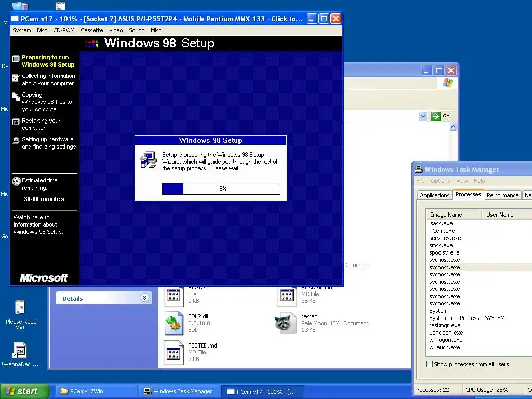Viewport: 532px width, 399px height.
Task: Click the Setting up hardware step icon
Action: [x=16, y=140]
